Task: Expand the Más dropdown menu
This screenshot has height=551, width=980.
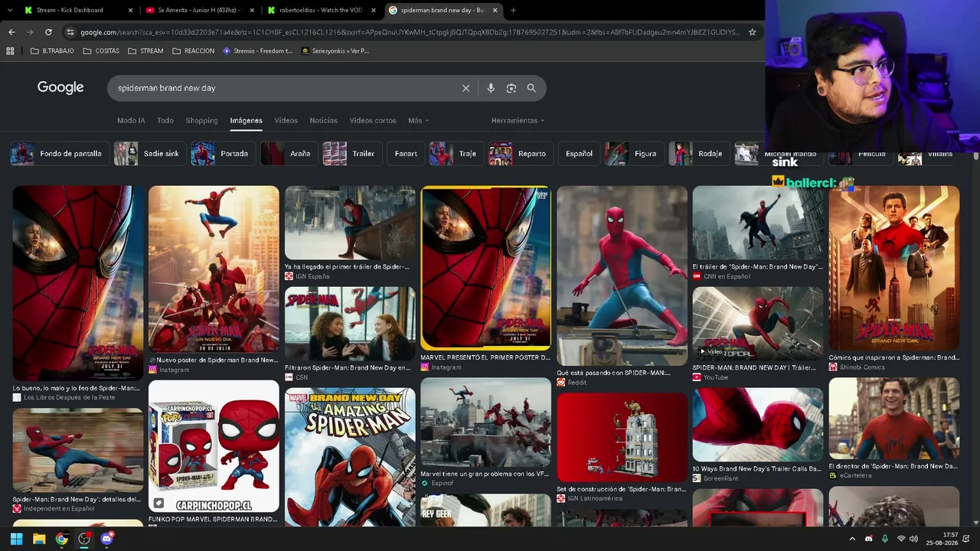Action: (418, 120)
